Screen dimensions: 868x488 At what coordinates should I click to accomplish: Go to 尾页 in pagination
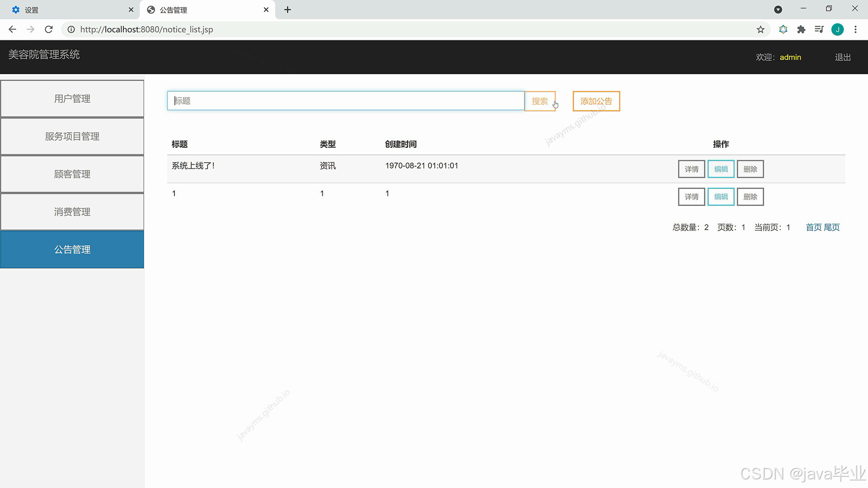click(x=832, y=227)
